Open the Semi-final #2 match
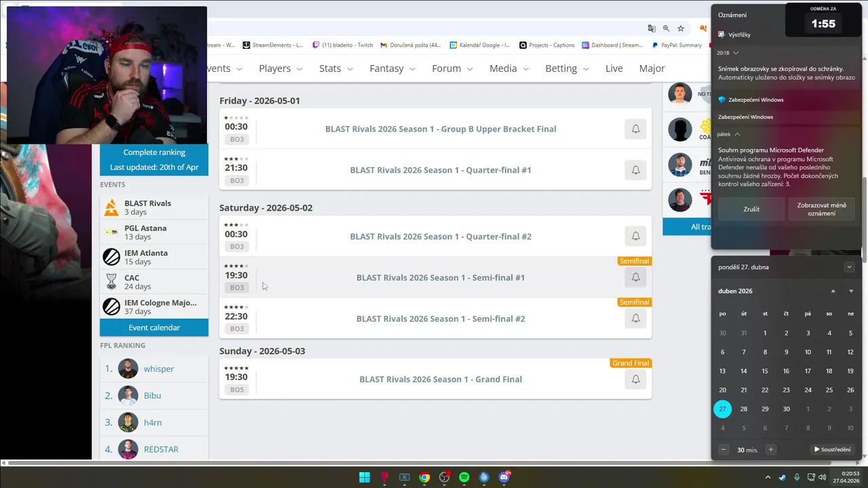This screenshot has width=868, height=488. (x=441, y=319)
